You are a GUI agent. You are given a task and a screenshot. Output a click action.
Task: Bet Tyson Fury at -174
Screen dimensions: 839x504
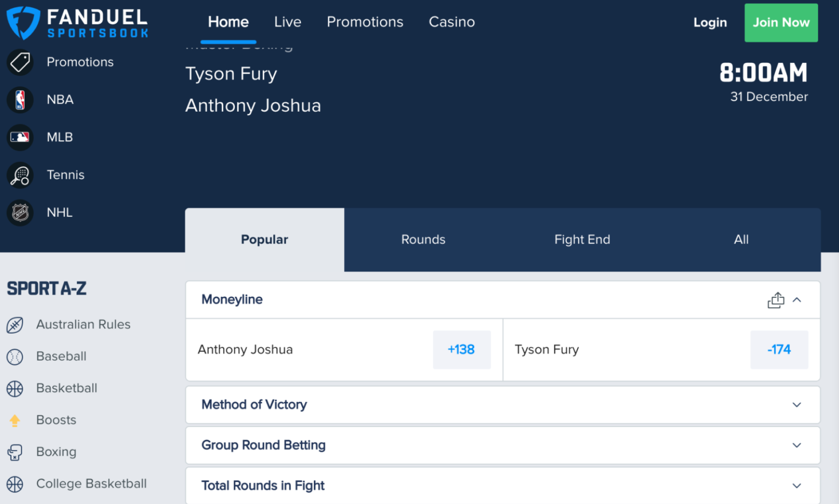coord(779,350)
